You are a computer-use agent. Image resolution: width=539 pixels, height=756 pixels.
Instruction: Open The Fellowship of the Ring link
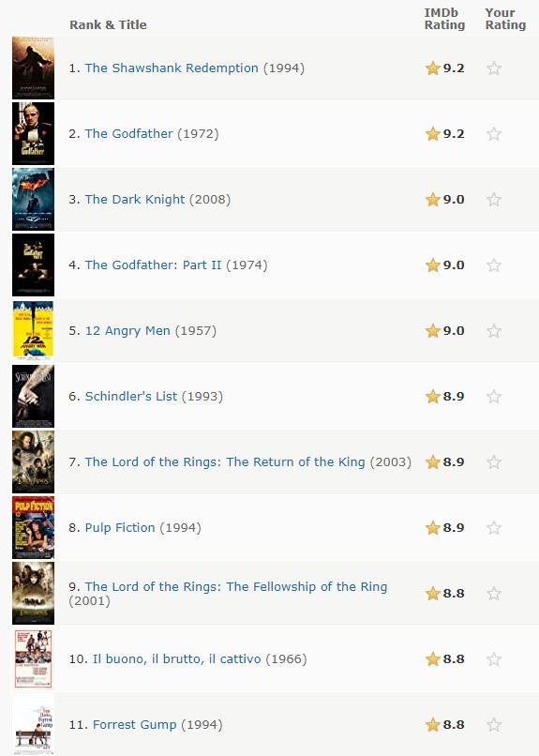click(236, 586)
